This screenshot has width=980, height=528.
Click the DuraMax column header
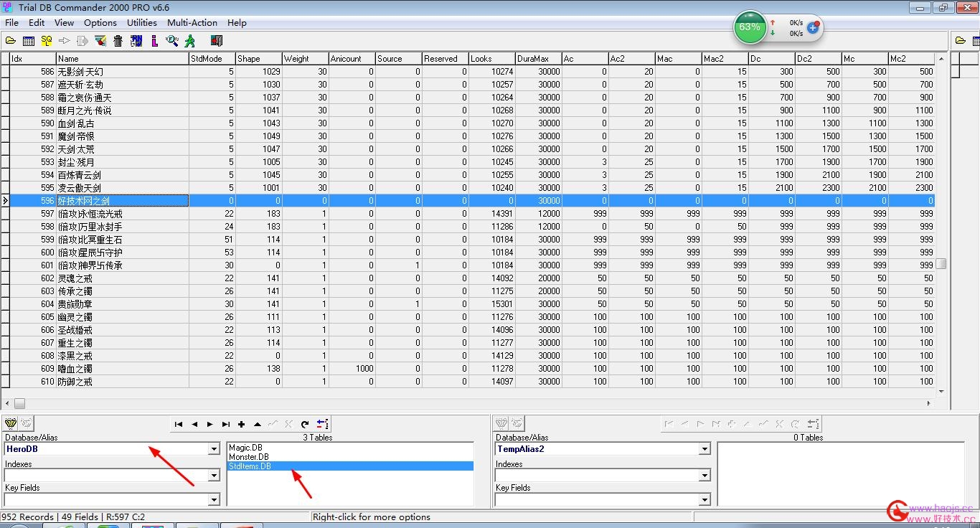click(538, 59)
